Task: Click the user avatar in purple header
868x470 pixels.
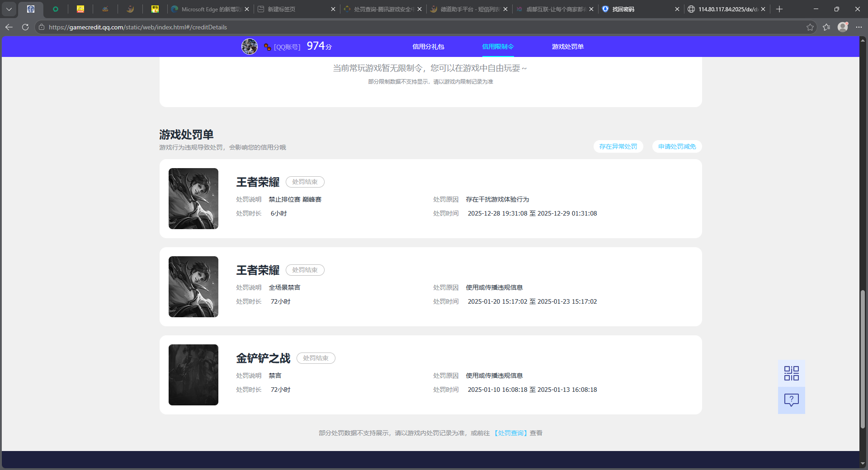Action: [249, 47]
